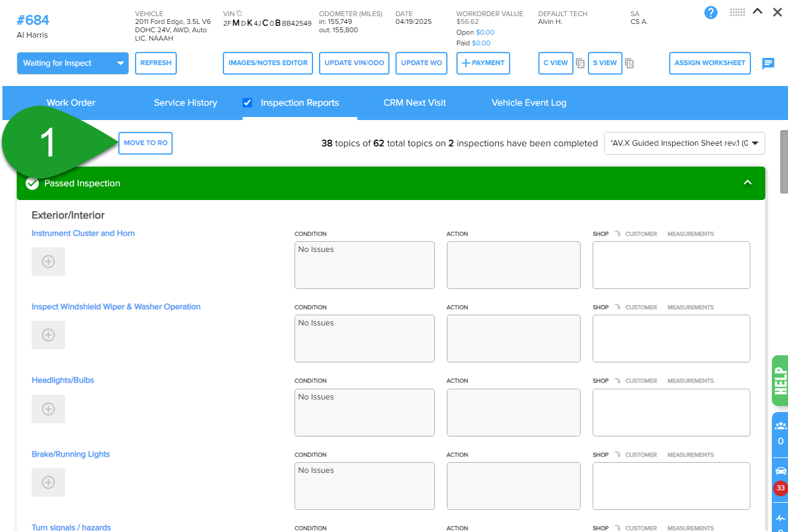This screenshot has width=788, height=532.
Task: Open the IMAGES/NOTES EDITOR
Action: [268, 63]
